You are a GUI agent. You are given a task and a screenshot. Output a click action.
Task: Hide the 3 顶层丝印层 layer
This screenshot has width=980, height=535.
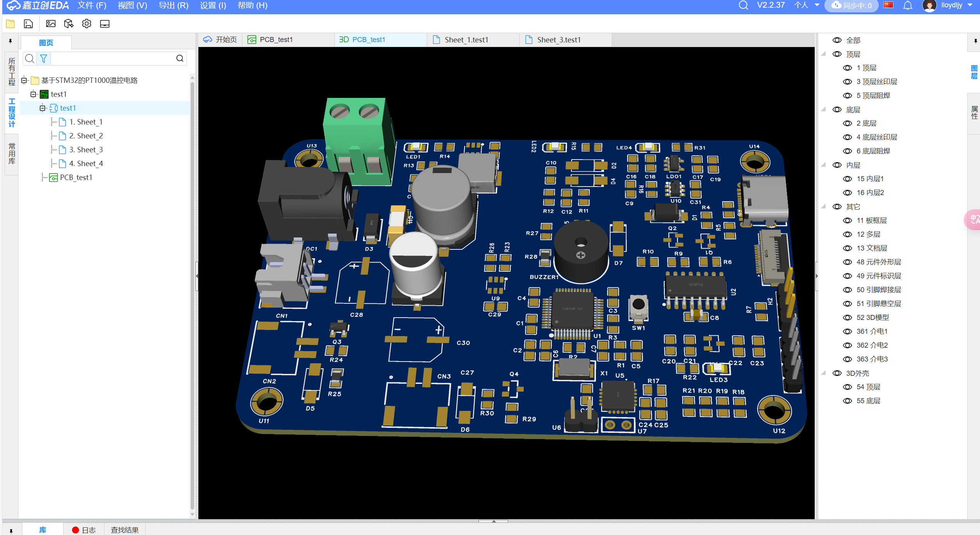(x=847, y=82)
